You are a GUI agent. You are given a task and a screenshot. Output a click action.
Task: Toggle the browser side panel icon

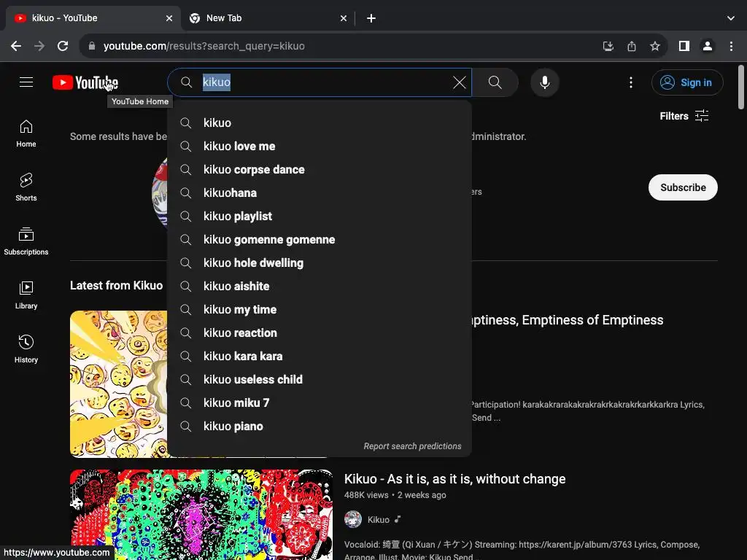(684, 46)
